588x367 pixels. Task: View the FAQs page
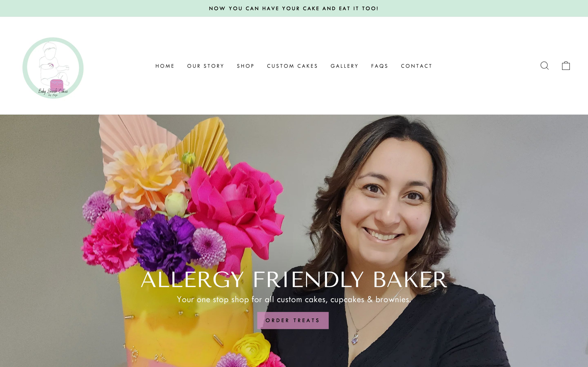pos(380,66)
